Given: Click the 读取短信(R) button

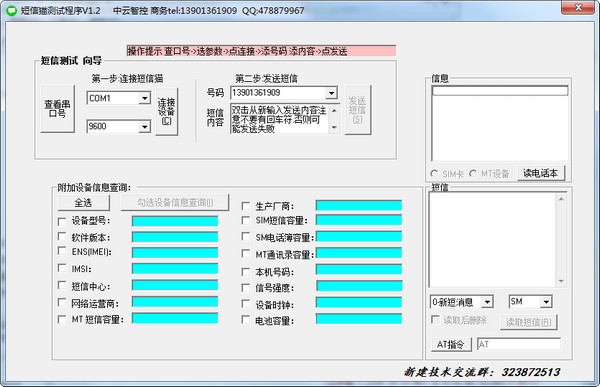Looking at the screenshot, I should pyautogui.click(x=529, y=322).
